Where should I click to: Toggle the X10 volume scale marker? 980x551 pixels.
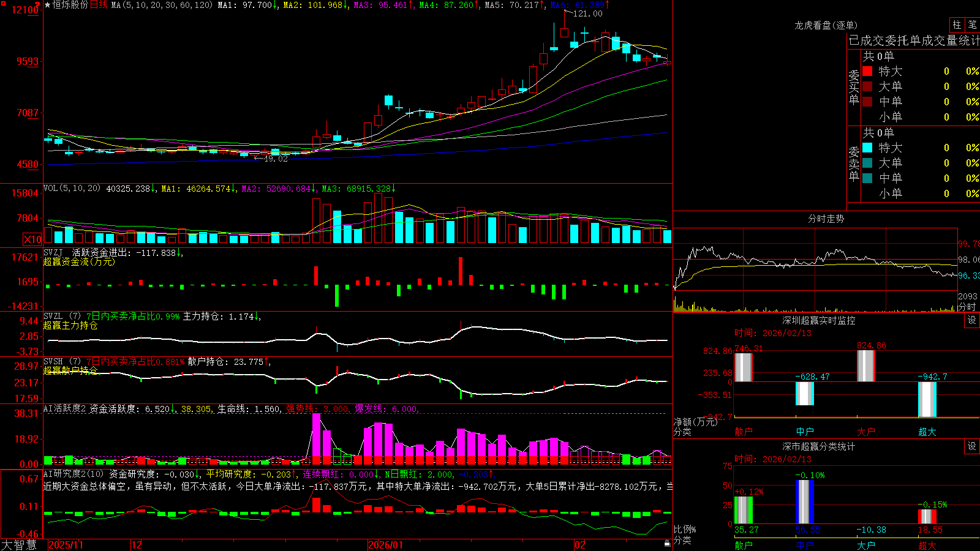coord(32,239)
